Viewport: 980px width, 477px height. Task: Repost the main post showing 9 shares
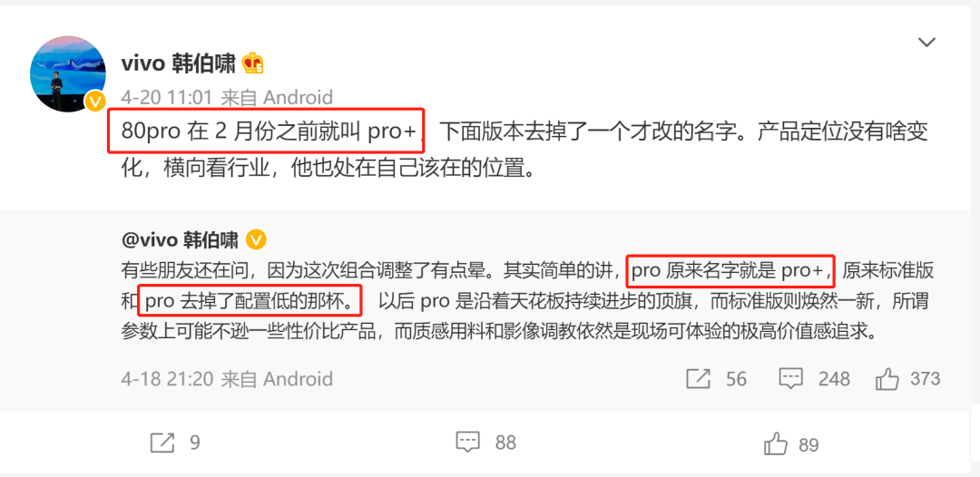pos(176,443)
